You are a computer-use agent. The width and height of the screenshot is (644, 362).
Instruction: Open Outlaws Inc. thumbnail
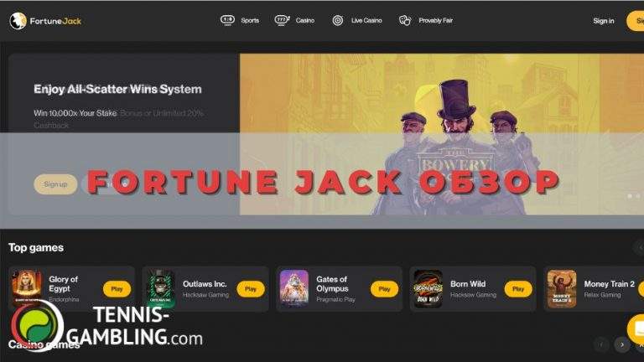click(161, 289)
